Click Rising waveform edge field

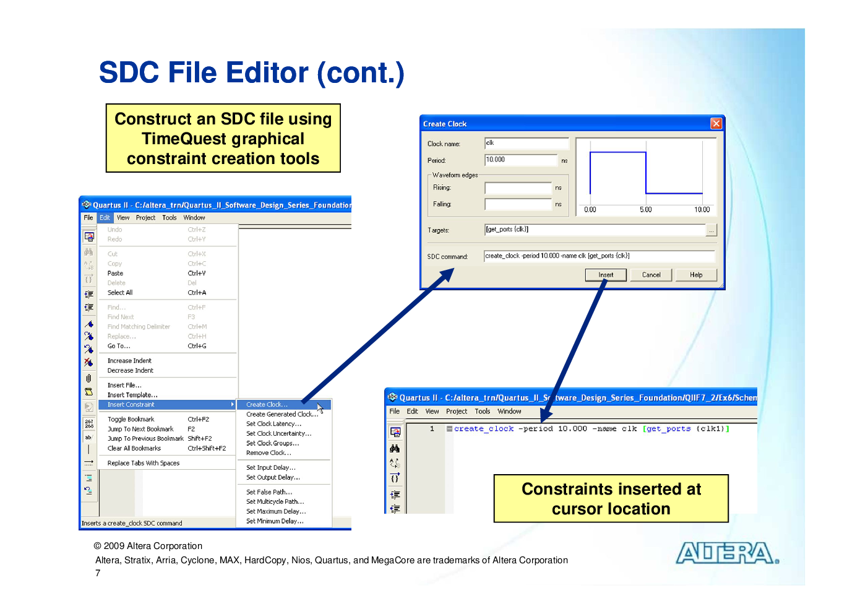(x=518, y=188)
